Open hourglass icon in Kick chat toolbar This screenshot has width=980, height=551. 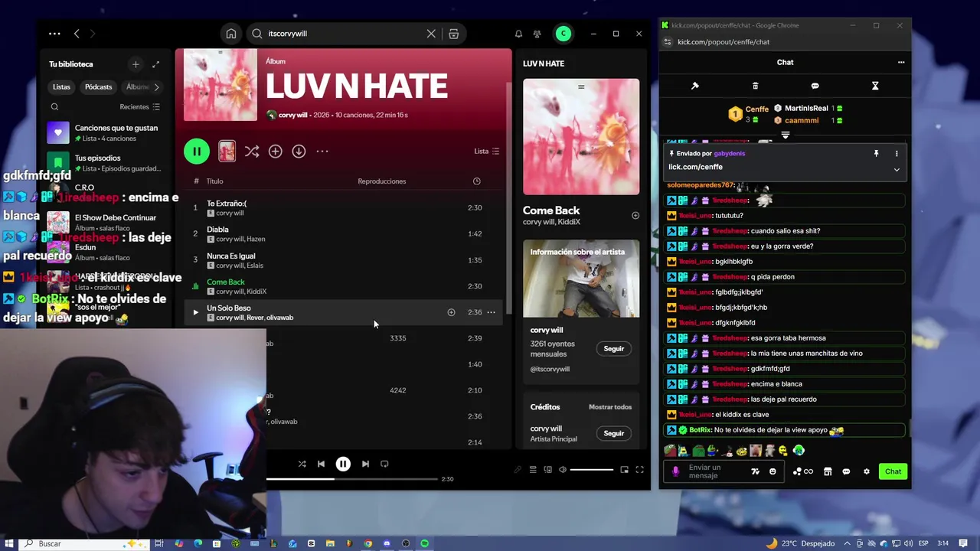pos(875,86)
